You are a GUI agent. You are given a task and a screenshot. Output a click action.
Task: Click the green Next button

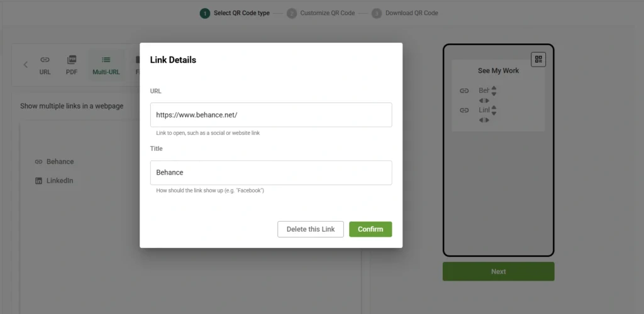click(498, 271)
